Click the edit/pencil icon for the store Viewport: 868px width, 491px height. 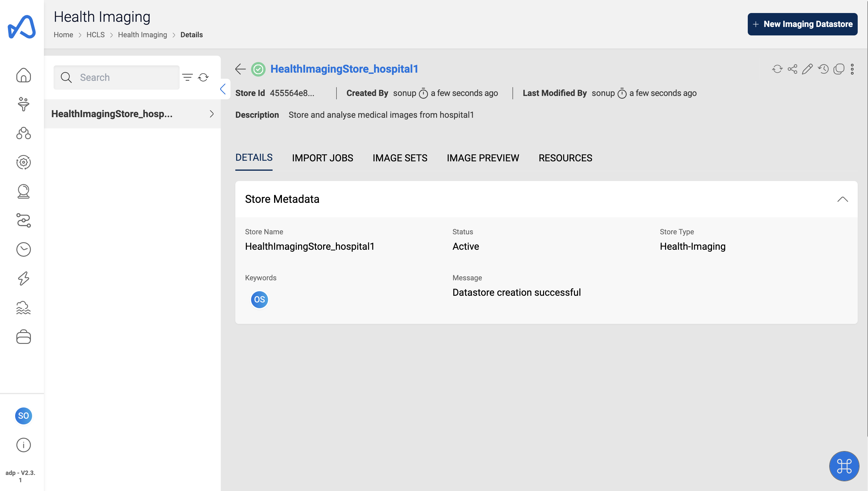807,69
